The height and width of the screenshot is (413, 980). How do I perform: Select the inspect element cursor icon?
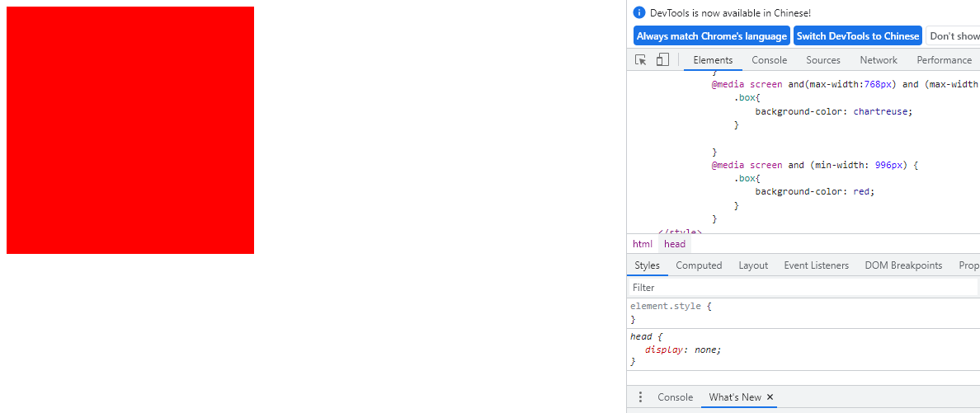(641, 60)
